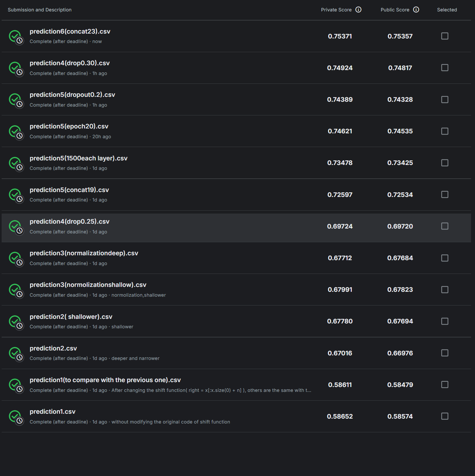Mark prediction4(drop0.25).csv as selected
Image resolution: width=475 pixels, height=476 pixels.
[x=445, y=226]
